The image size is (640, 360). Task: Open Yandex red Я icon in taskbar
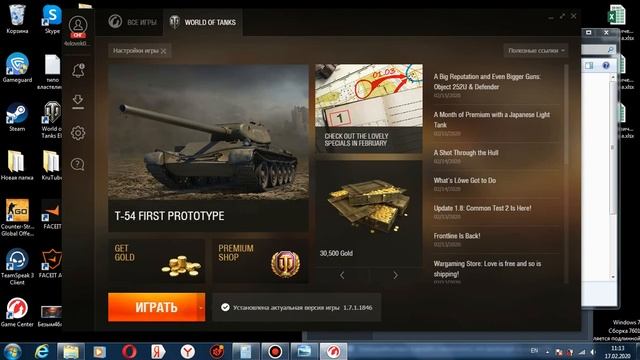point(158,351)
